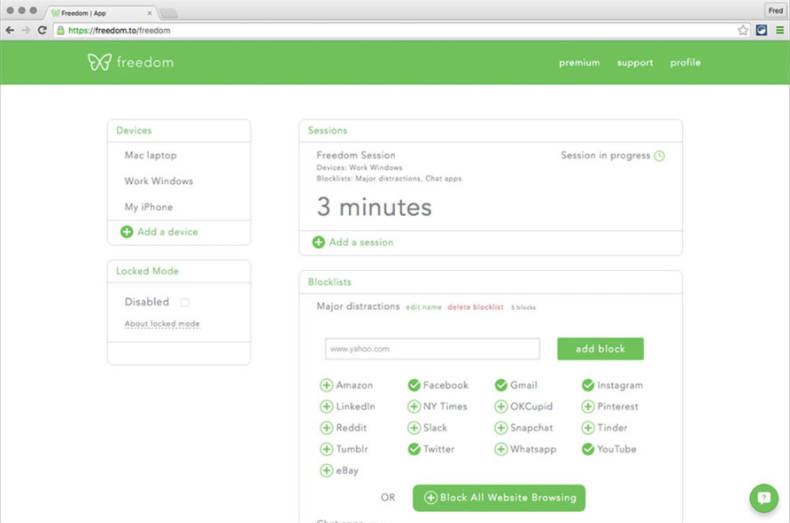Click the 3 minutes session timer
This screenshot has height=523, width=790.
(374, 207)
